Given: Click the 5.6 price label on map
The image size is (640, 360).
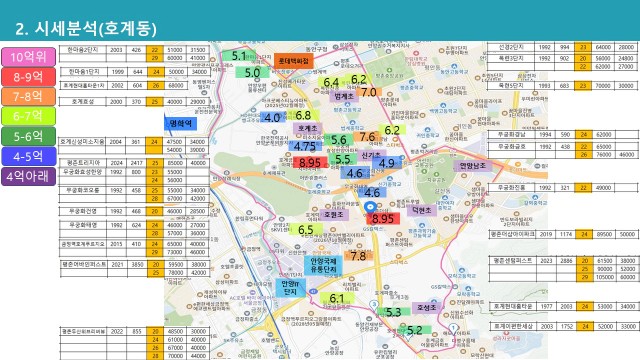Looking at the screenshot, I should [339, 140].
